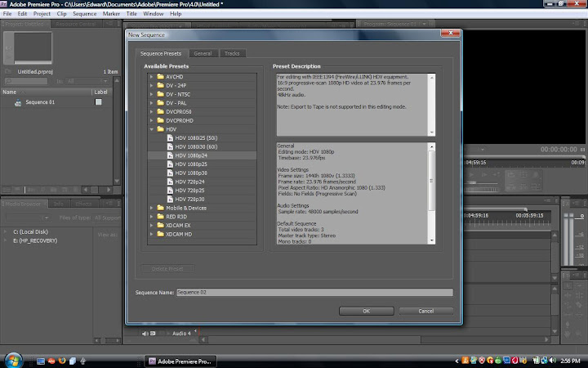Click the DV - 24P folder icon
The width and height of the screenshot is (588, 368).
point(161,85)
